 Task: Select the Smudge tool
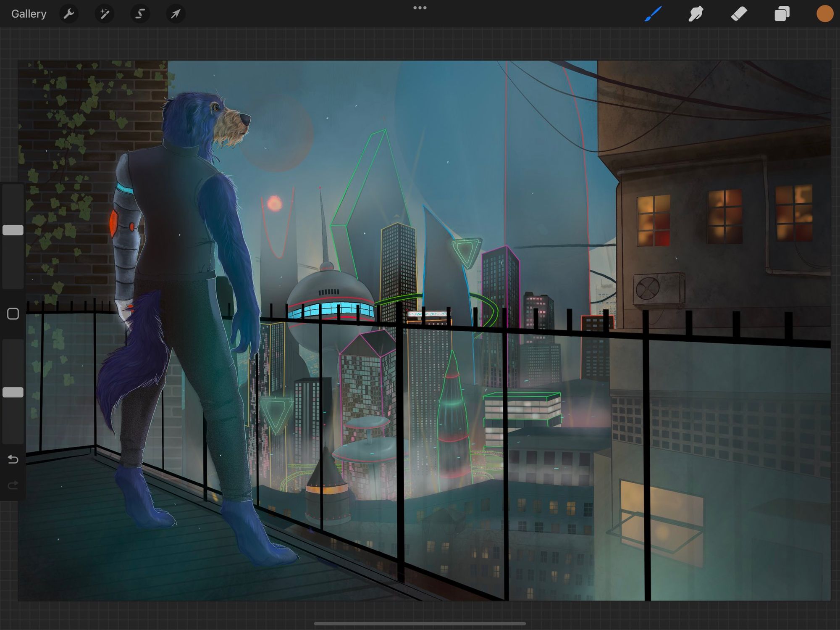point(696,14)
